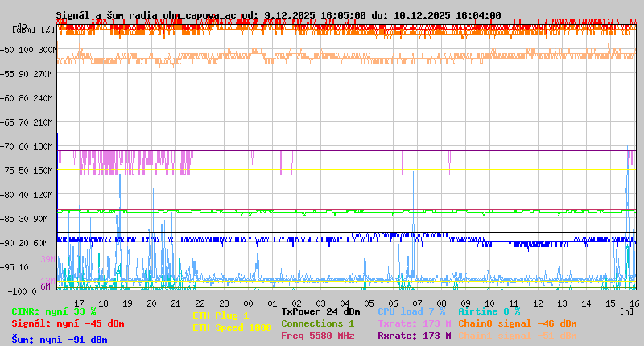Click the 22 hour tick on x-axis
644x346 pixels.
tap(200, 303)
